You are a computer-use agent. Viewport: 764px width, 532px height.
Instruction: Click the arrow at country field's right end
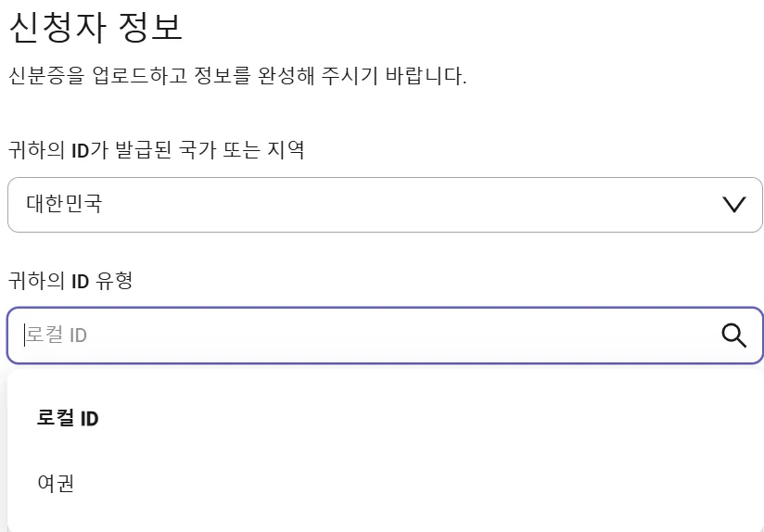click(x=734, y=205)
